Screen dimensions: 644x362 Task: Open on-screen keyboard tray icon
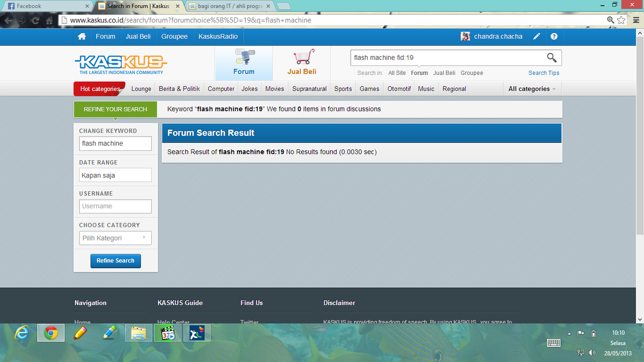(x=554, y=343)
